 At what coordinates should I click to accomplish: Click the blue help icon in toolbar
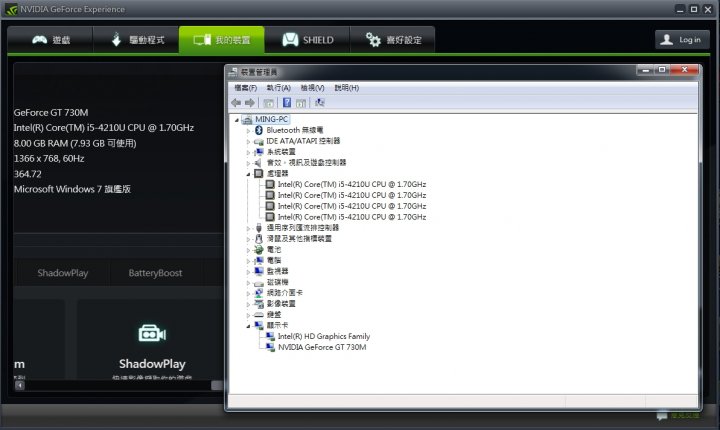tap(287, 102)
